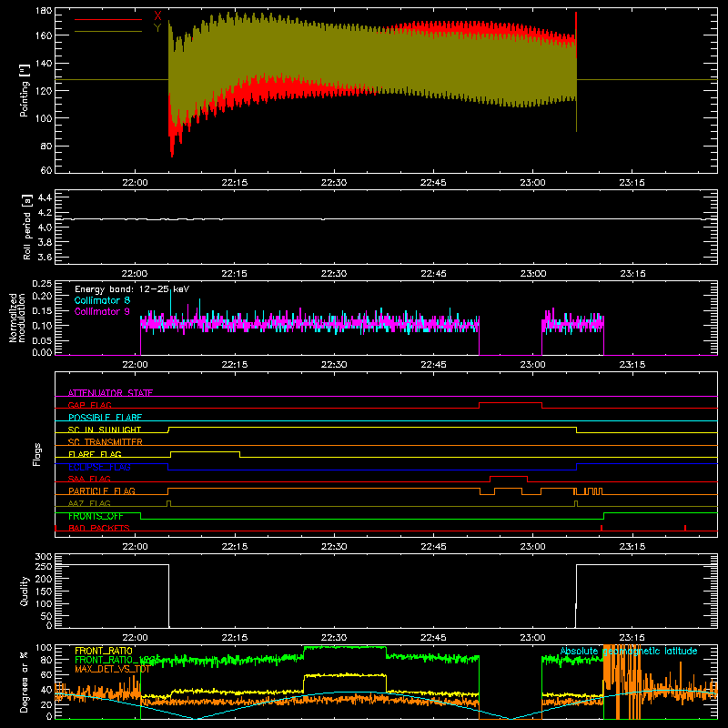Viewport: 728px width, 728px height.
Task: Click the "Quality" y-axis title
Action: (x=25, y=591)
